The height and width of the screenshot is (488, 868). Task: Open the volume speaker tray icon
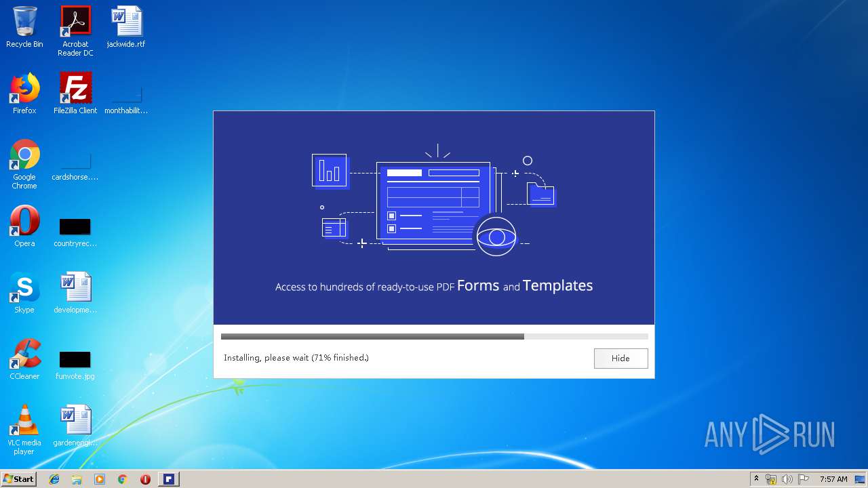click(787, 479)
